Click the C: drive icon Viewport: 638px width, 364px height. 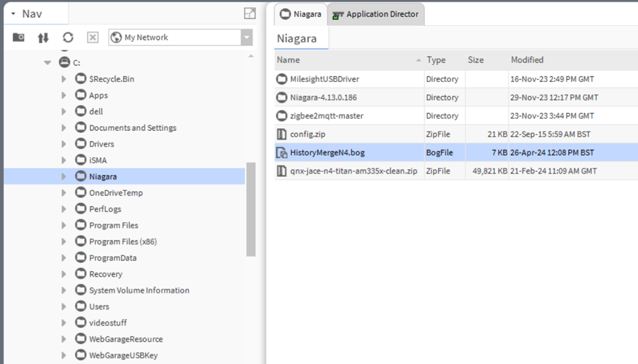[x=64, y=62]
